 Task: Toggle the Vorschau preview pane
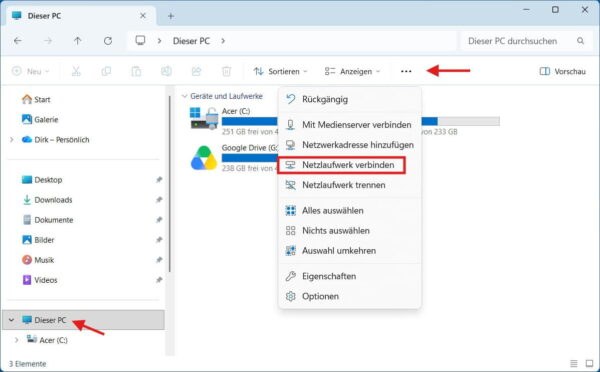(562, 71)
